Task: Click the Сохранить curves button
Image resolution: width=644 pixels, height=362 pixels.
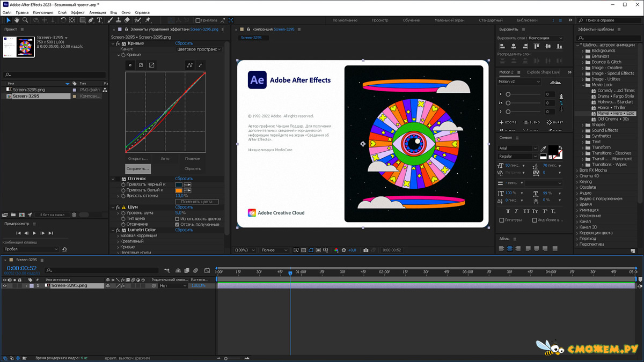Action: [x=138, y=169]
